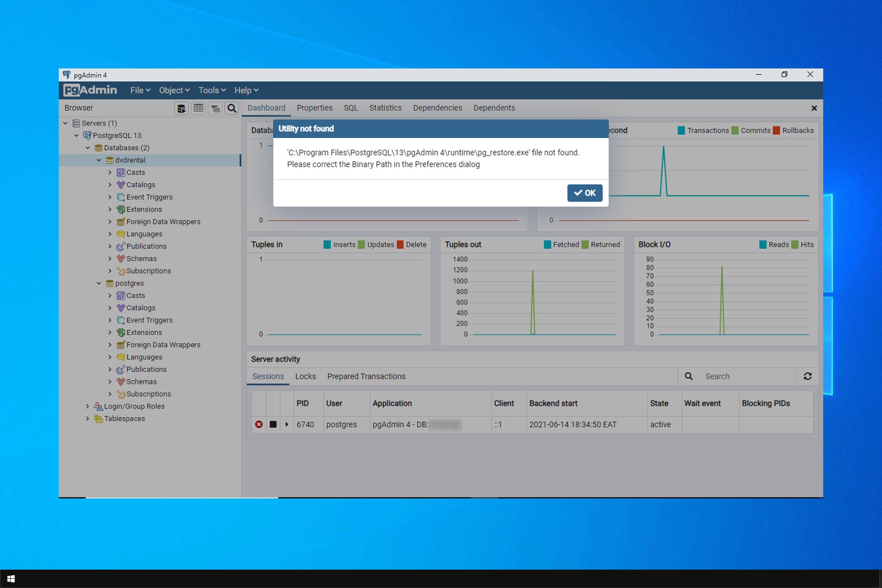Click the Tablespaces folder icon
The image size is (882, 588).
98,419
